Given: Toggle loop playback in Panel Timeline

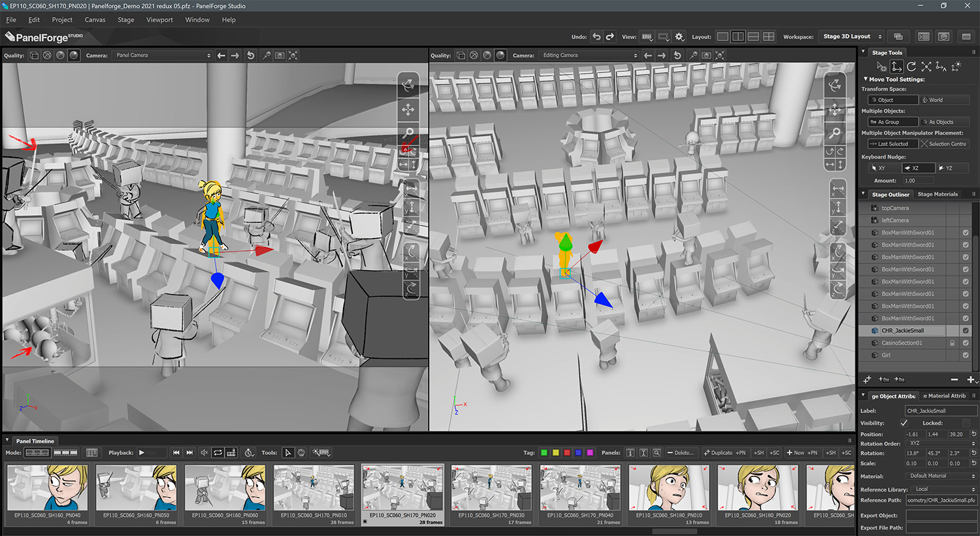Looking at the screenshot, I should 218,452.
